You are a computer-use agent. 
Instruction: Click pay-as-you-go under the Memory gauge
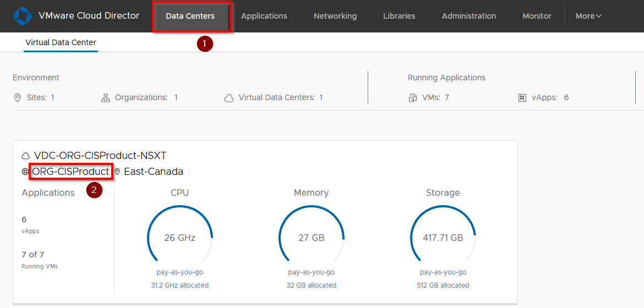pyautogui.click(x=312, y=272)
